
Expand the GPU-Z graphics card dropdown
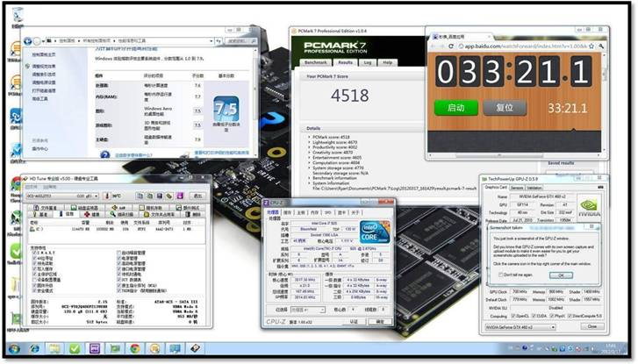[520, 327]
